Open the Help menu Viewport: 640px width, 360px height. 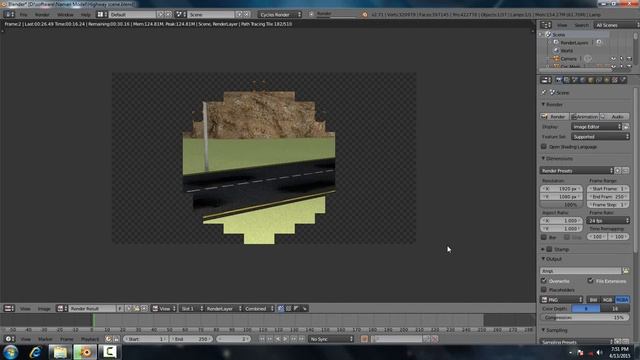pos(85,15)
